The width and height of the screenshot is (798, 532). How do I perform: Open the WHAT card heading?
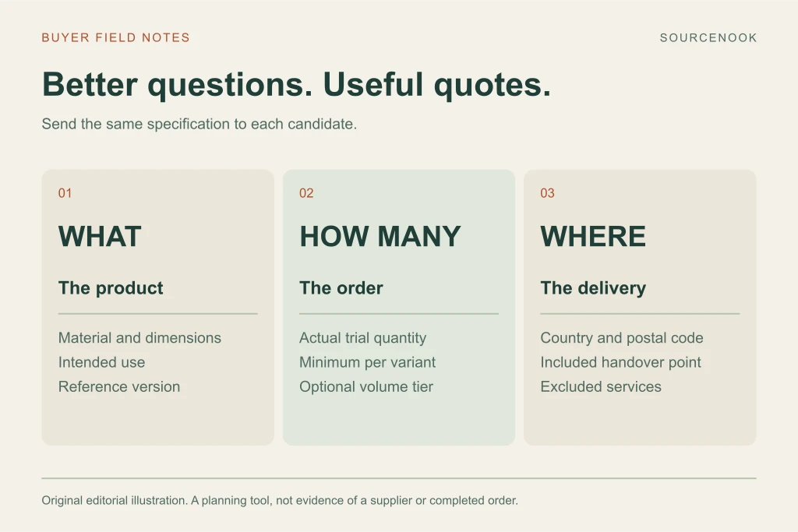coord(100,237)
